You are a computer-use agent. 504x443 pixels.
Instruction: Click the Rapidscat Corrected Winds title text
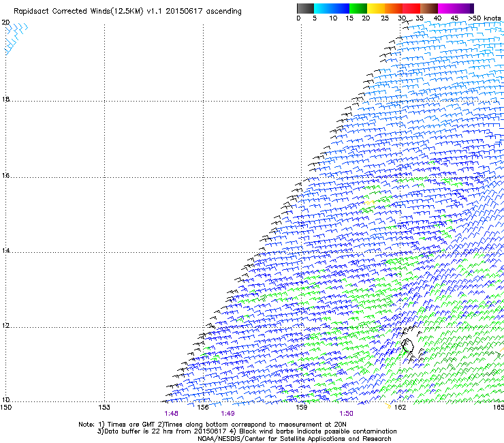coord(127,12)
